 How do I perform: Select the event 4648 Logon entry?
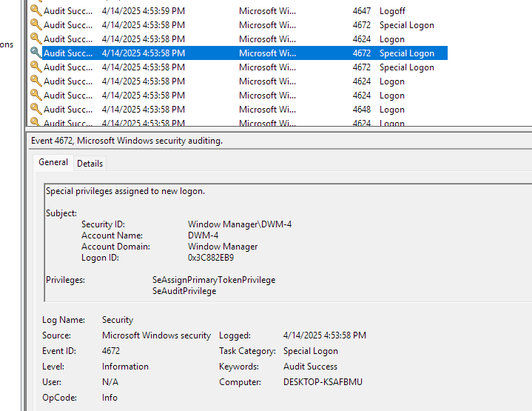pos(238,110)
